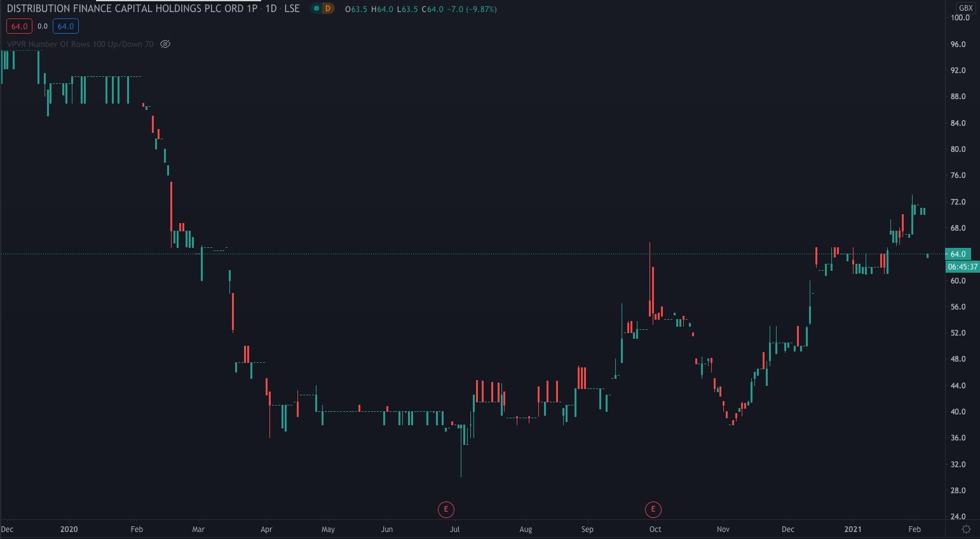Toggle visibility of the VPVR indicator
Viewport: 980px width, 539px height.
click(x=165, y=44)
